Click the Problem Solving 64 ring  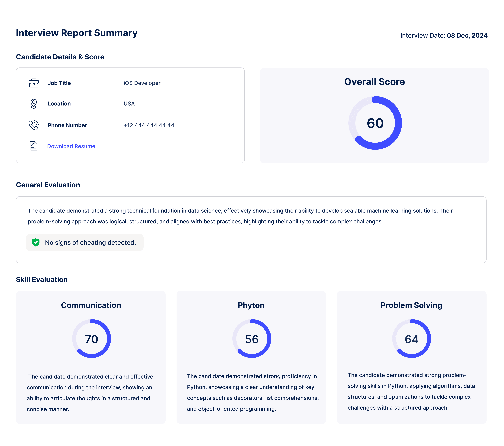412,339
